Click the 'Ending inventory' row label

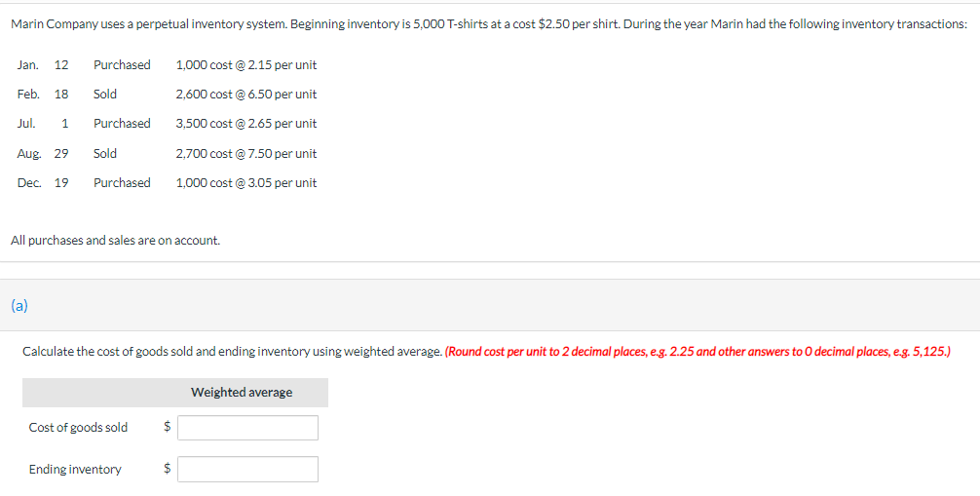pyautogui.click(x=75, y=469)
